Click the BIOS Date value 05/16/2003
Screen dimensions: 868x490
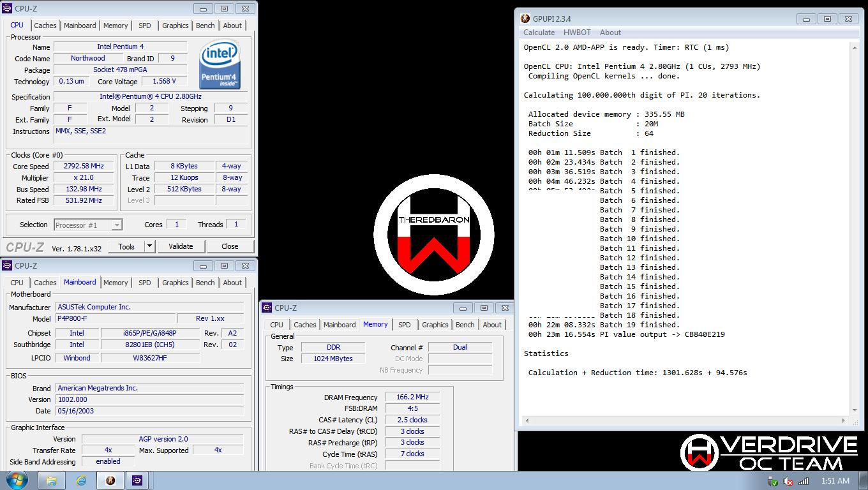149,411
